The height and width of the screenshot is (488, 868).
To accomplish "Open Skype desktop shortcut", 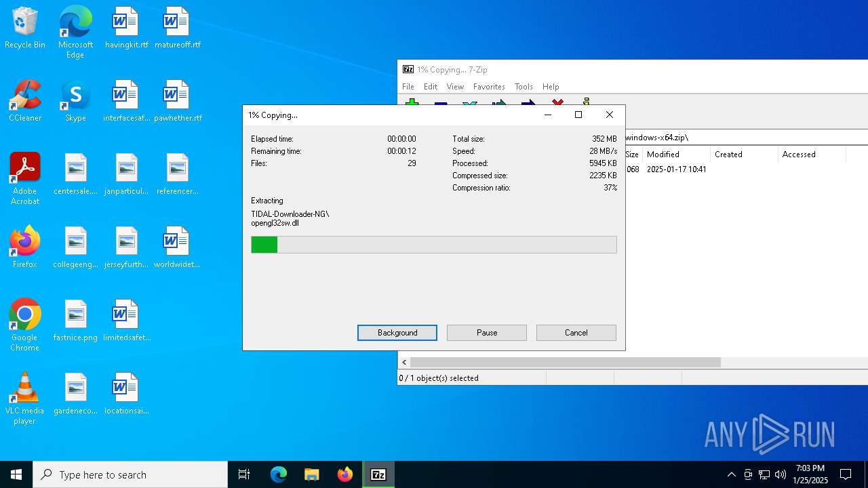I will [x=75, y=101].
